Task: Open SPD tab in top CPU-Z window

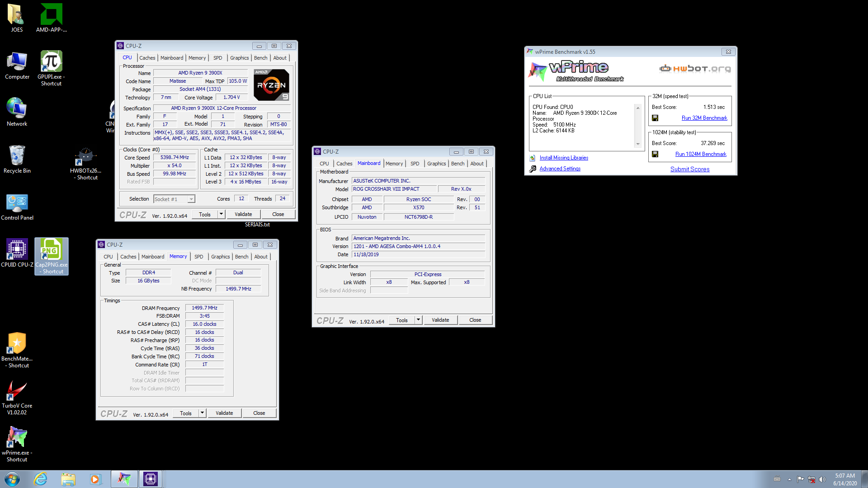Action: coord(217,58)
